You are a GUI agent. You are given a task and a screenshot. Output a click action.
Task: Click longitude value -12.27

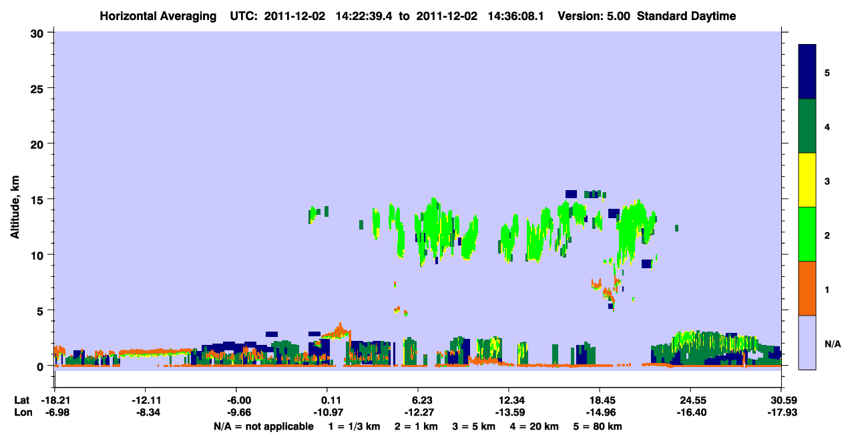pyautogui.click(x=418, y=413)
